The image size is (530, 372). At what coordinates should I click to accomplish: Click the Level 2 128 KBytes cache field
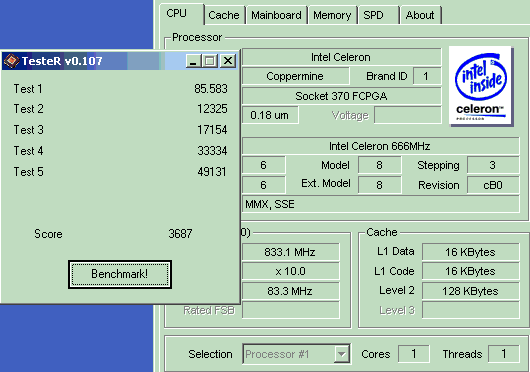point(471,291)
